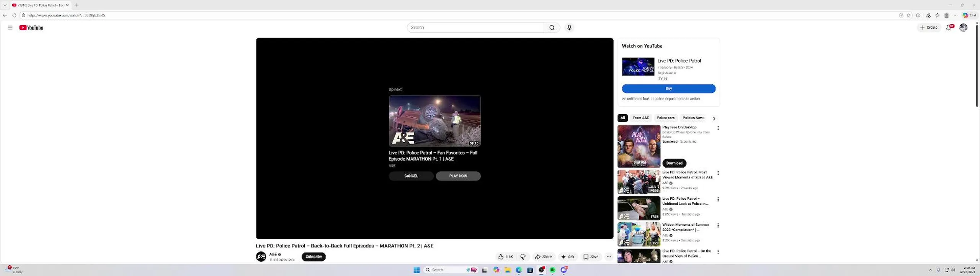The width and height of the screenshot is (980, 276).
Task: Like the video (4.5K thumbs up)
Action: click(x=505, y=257)
